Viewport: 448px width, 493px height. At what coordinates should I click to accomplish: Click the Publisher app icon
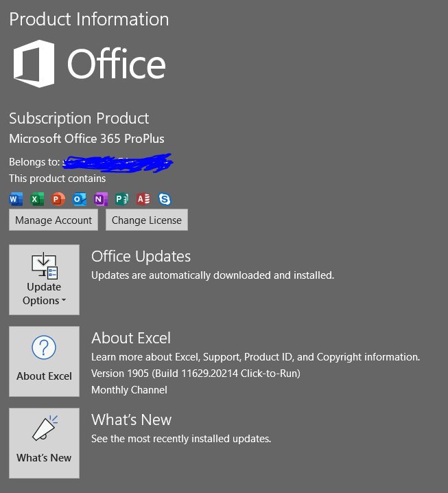click(122, 199)
